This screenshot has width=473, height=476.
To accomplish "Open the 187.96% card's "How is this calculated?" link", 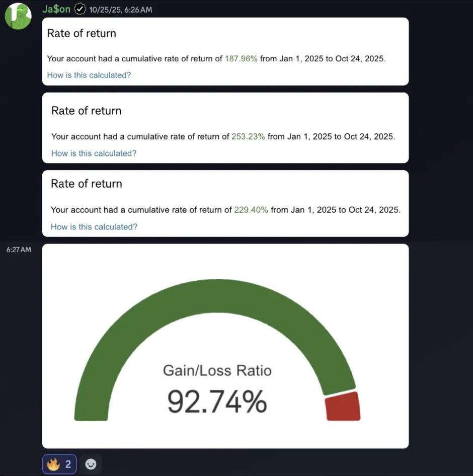I will point(89,75).
